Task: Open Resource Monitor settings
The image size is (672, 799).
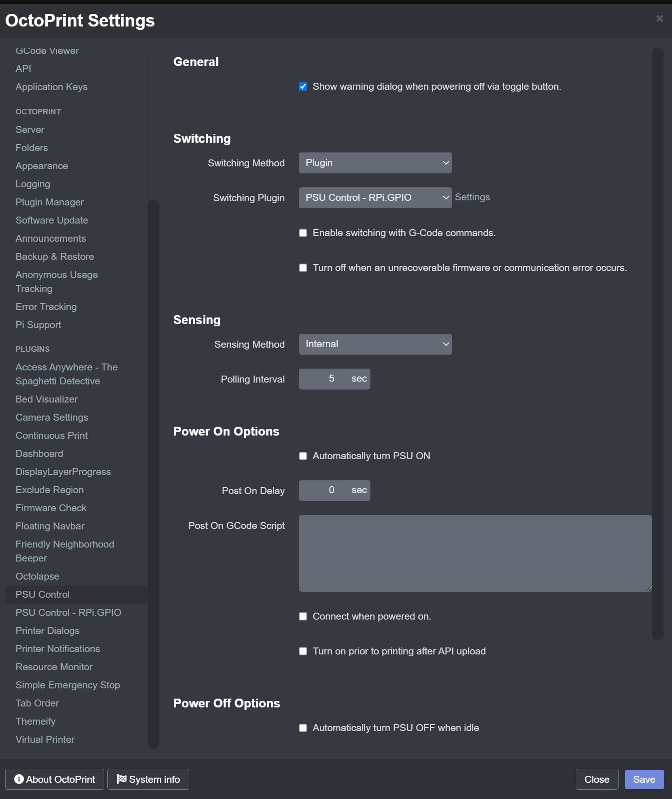Action: click(x=54, y=667)
